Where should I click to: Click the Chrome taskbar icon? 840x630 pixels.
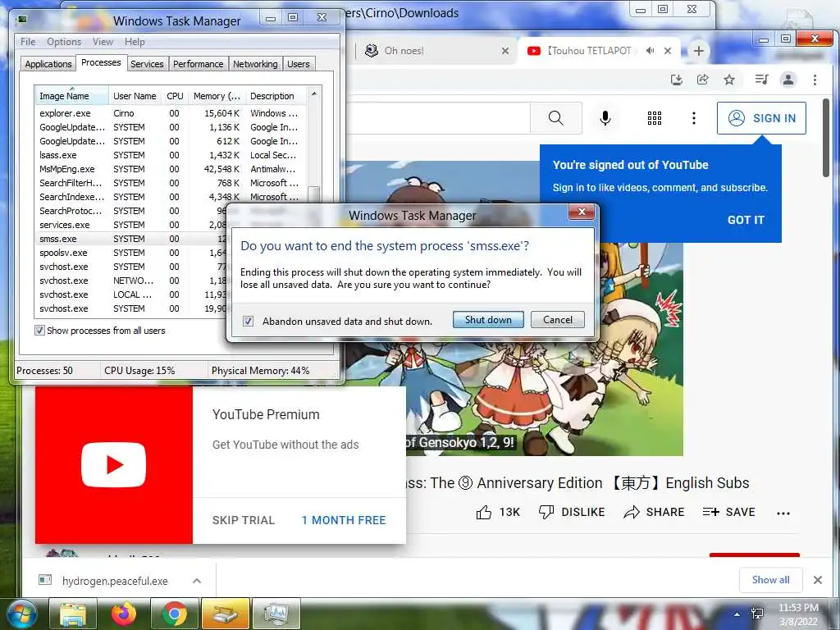pyautogui.click(x=174, y=614)
